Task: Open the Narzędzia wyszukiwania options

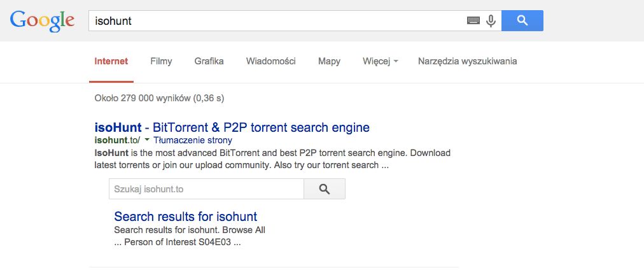Action: click(x=467, y=62)
